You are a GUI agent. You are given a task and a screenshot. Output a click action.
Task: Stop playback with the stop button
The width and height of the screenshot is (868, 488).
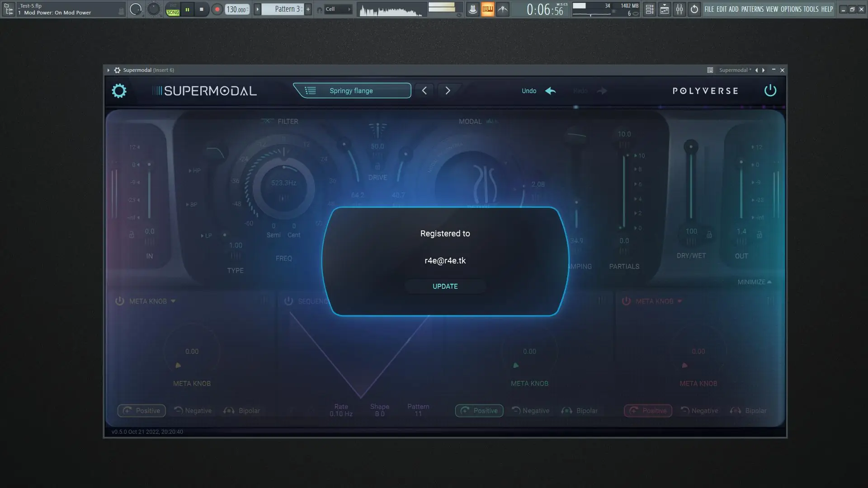pos(202,9)
